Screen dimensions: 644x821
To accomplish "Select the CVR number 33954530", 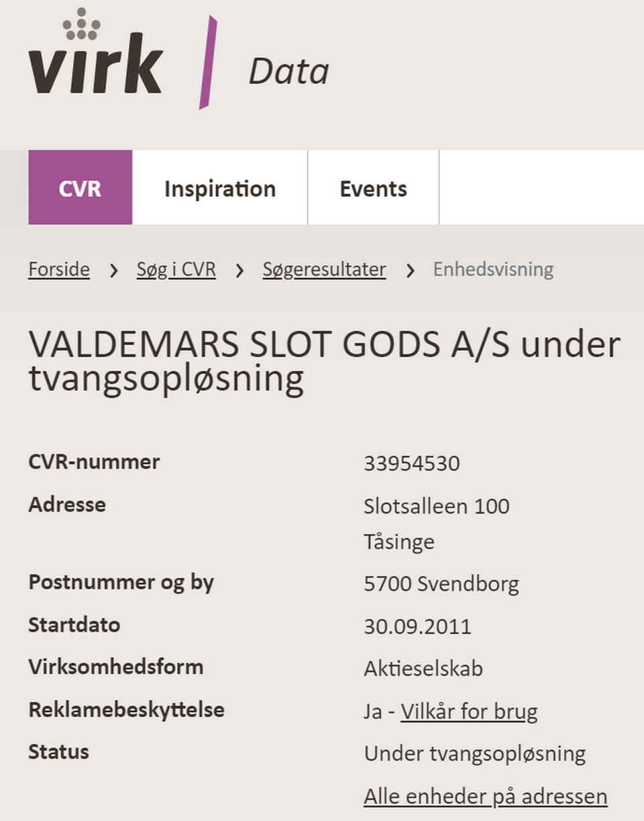I will pyautogui.click(x=412, y=463).
